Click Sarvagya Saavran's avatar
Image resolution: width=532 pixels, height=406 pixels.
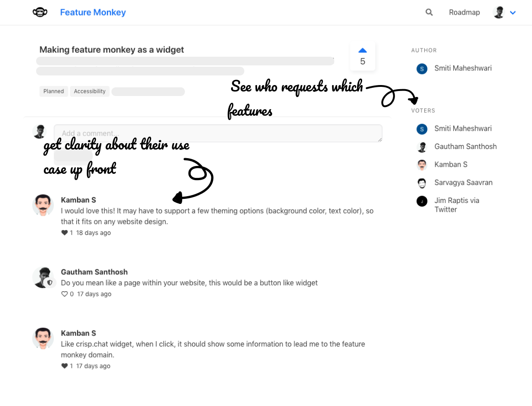422,183
